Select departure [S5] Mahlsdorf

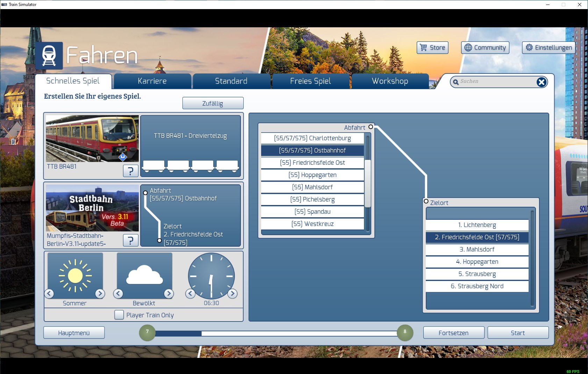tap(313, 187)
